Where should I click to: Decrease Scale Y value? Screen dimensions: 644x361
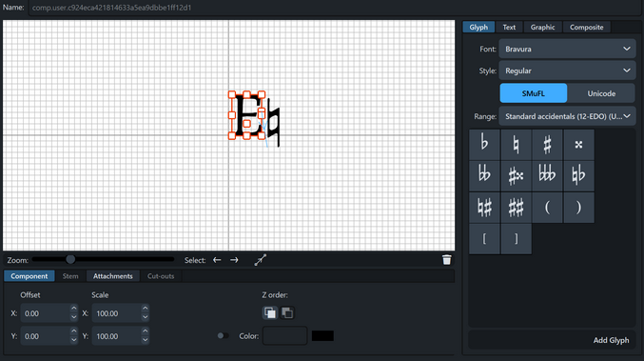(x=145, y=340)
